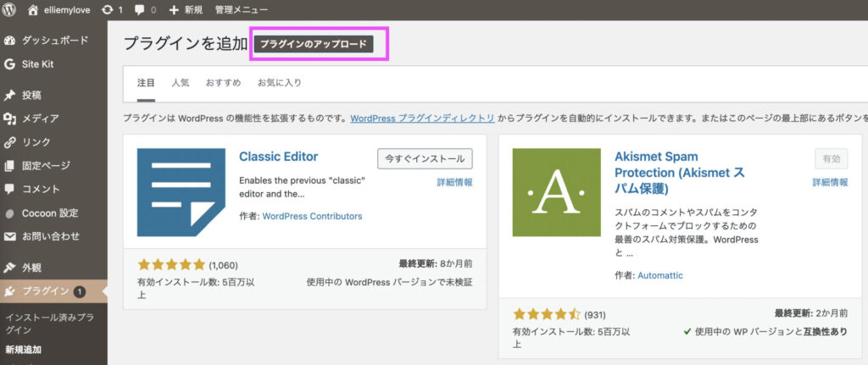Image resolution: width=868 pixels, height=365 pixels.
Task: Select 新規追加 submenu item
Action: click(x=23, y=350)
